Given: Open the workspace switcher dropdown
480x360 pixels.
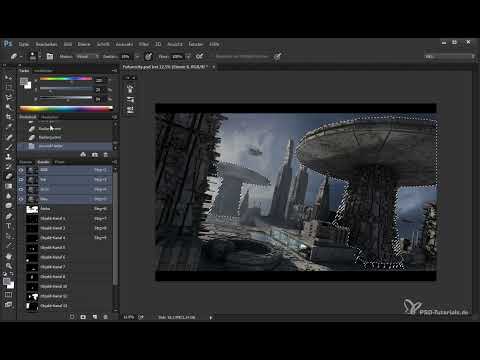Looking at the screenshot, I should [449, 57].
